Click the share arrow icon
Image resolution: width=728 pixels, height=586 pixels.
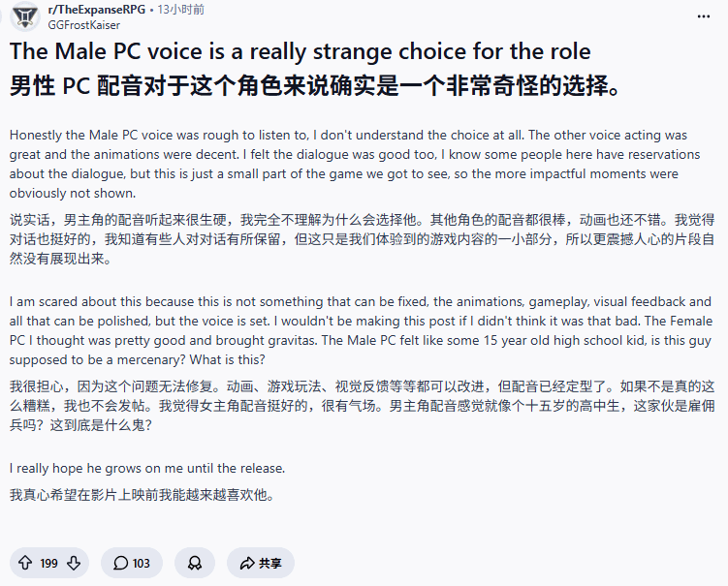click(245, 563)
